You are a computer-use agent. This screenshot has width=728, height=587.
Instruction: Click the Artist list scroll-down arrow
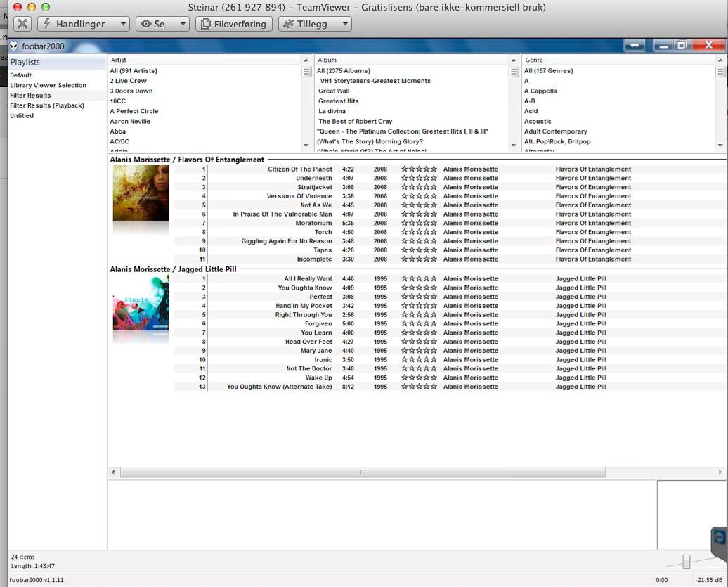306,146
